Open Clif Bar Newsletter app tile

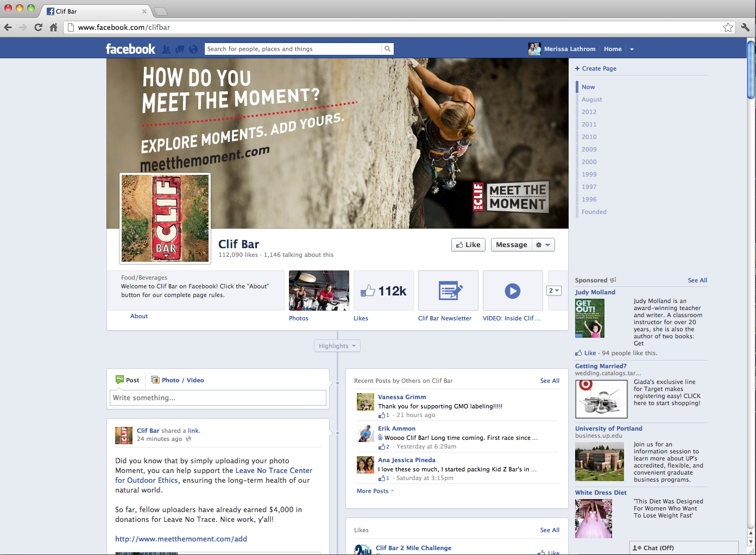[x=448, y=291]
